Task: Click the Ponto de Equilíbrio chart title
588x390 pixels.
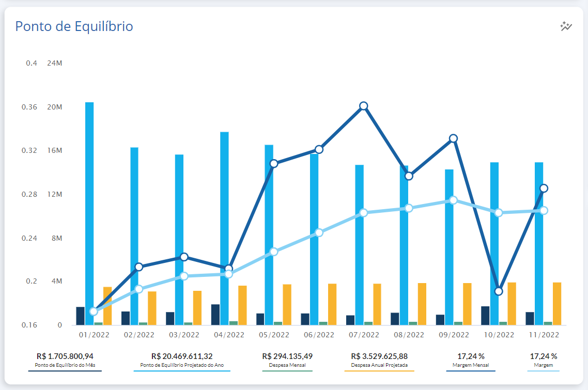Action: [x=74, y=26]
